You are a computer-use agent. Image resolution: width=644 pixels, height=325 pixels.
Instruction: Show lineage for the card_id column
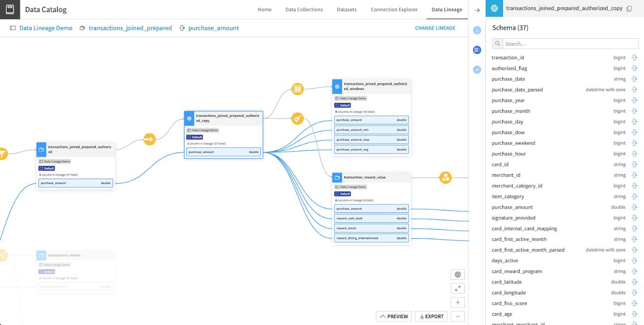634,164
